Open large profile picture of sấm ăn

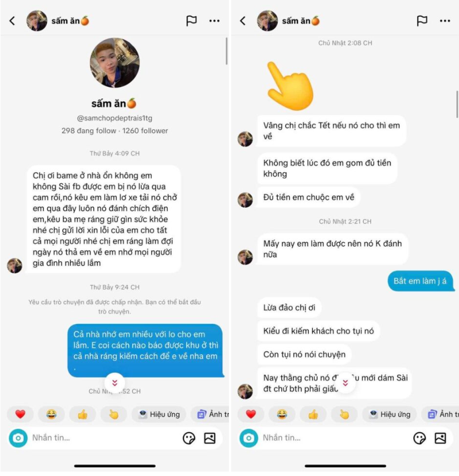click(x=115, y=63)
